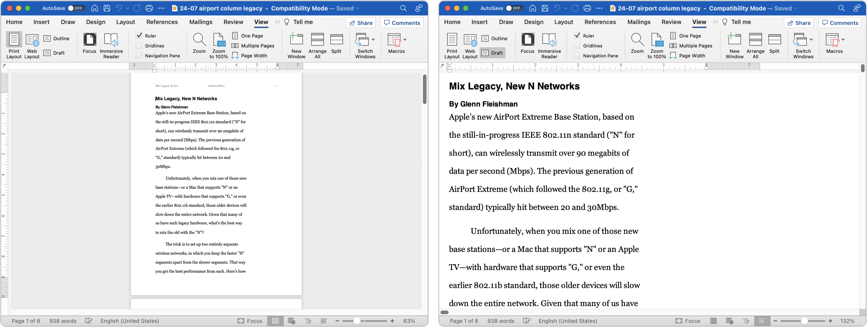Click the Share button
868x327 pixels.
pos(361,23)
